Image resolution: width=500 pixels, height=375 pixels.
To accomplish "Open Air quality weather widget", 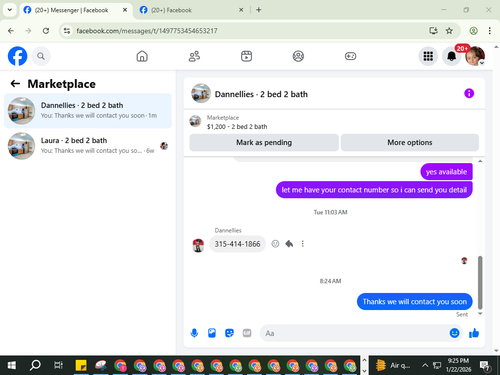I will (393, 365).
